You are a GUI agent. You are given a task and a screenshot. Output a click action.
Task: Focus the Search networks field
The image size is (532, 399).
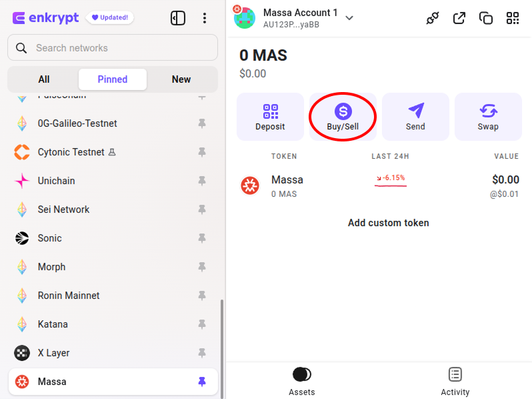point(113,47)
